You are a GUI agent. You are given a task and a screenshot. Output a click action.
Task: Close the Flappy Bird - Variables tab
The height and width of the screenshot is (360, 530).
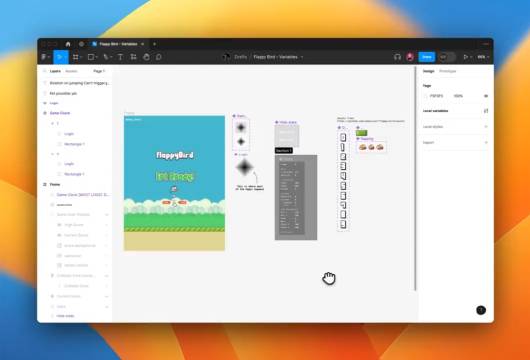pos(142,44)
